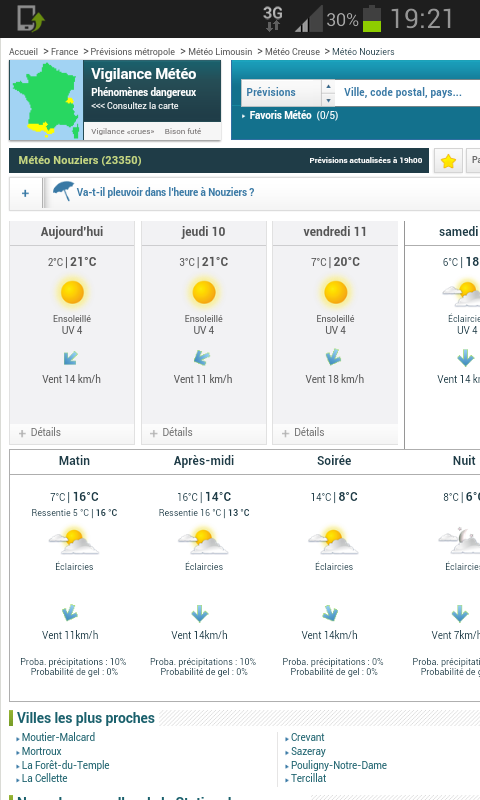Click the Soirée partly cloudy icon
Screen dimensions: 480x800
click(x=334, y=542)
